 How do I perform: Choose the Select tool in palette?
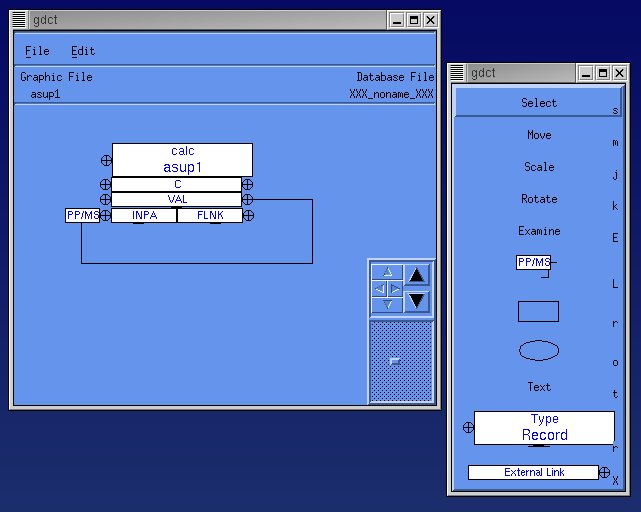(x=539, y=103)
